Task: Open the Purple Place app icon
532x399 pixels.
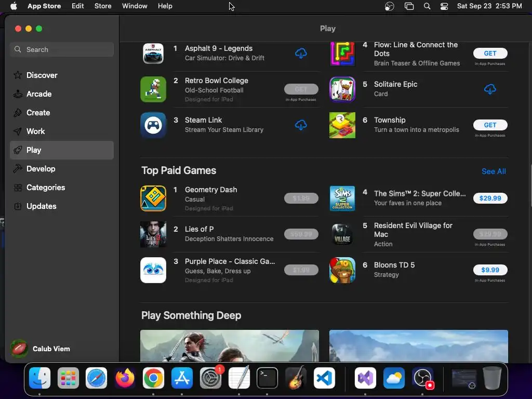Action: (x=153, y=270)
